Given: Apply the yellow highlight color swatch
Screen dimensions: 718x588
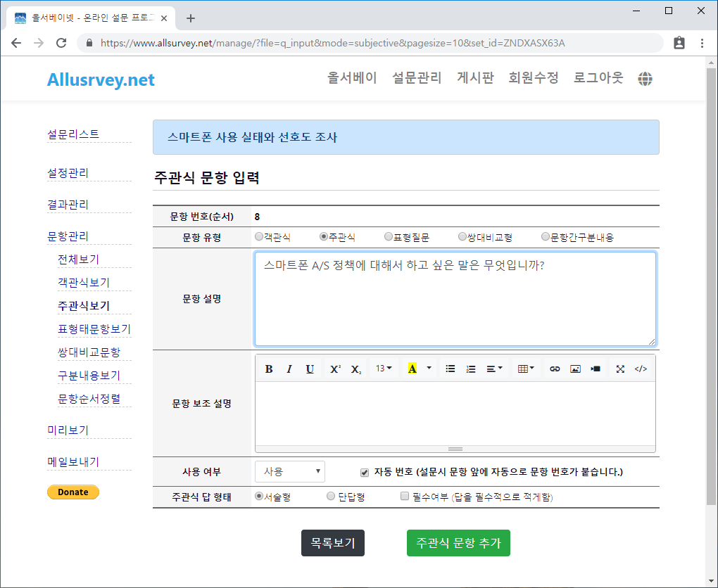Looking at the screenshot, I should pos(412,369).
